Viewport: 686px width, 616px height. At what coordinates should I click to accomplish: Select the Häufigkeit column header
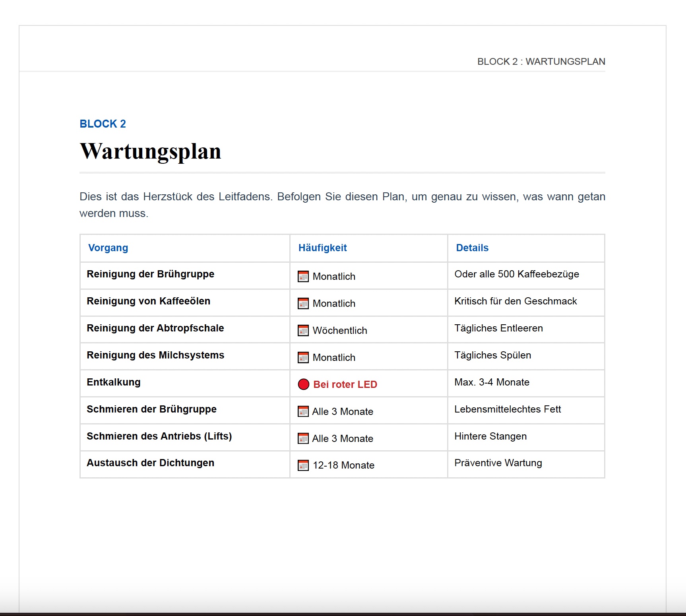coord(323,248)
